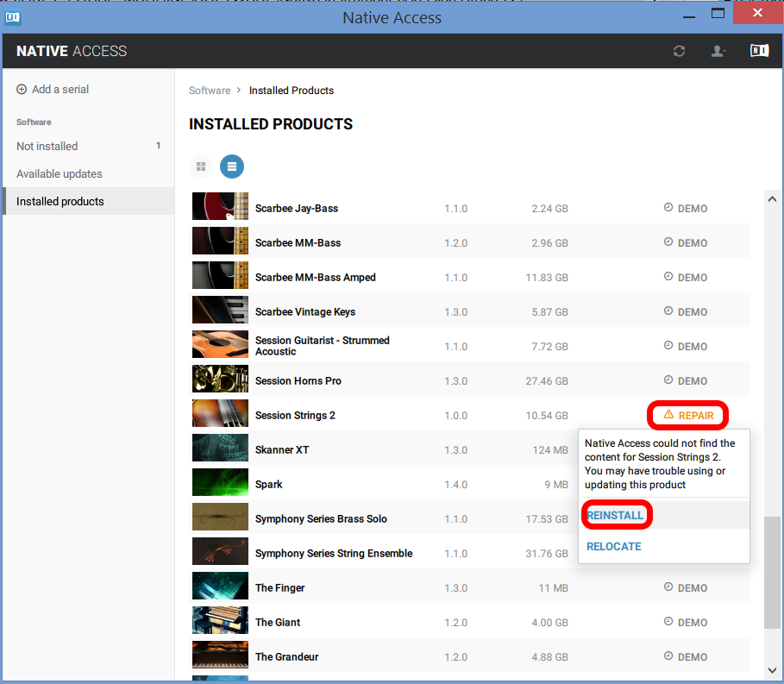
Task: Click The Giant piano thumbnail
Action: click(220, 620)
